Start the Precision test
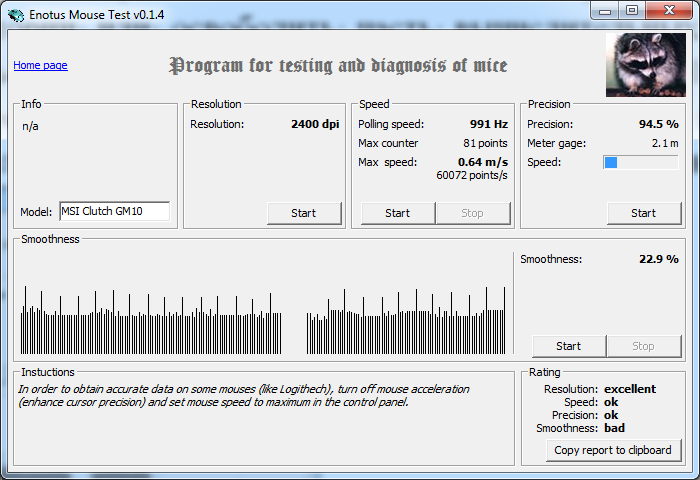The image size is (700, 480). (x=644, y=213)
